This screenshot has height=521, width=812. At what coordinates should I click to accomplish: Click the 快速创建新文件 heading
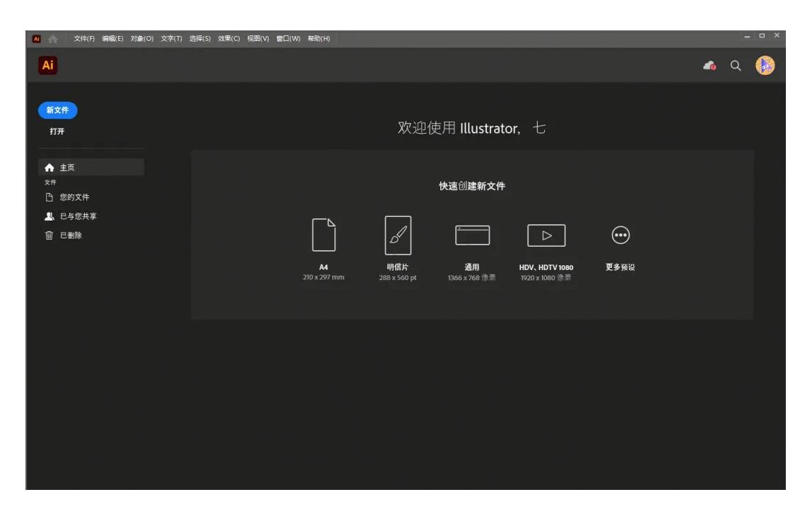472,186
